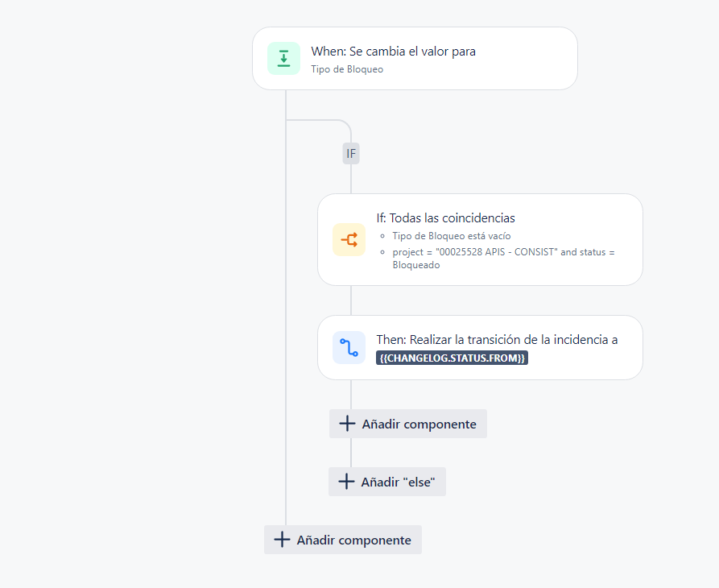
Task: Click plus icon of bottom Añadir componente
Action: (x=282, y=540)
